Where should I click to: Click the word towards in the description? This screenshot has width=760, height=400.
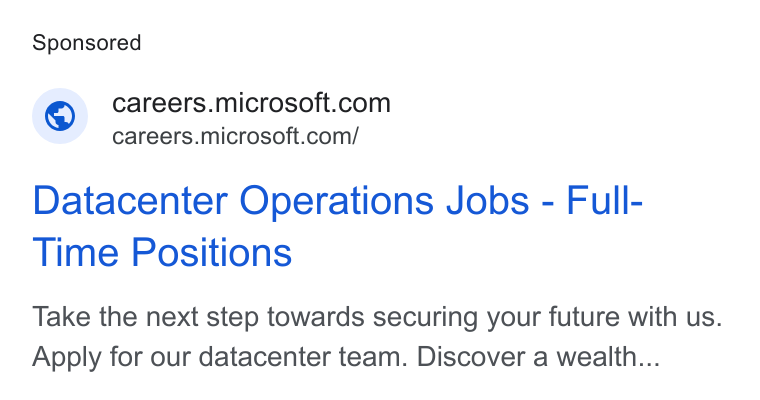pos(316,317)
